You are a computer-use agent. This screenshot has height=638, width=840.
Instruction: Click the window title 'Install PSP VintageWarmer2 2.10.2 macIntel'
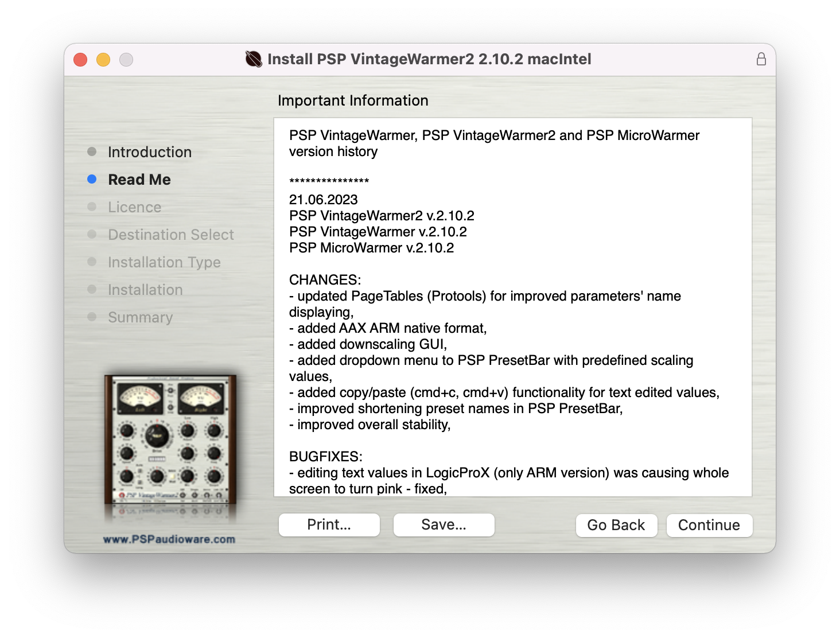(x=429, y=59)
